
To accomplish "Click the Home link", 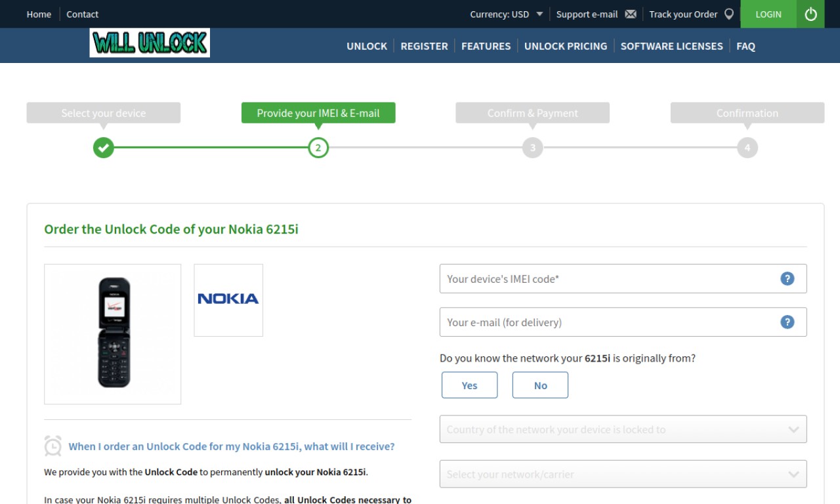I will pos(39,14).
